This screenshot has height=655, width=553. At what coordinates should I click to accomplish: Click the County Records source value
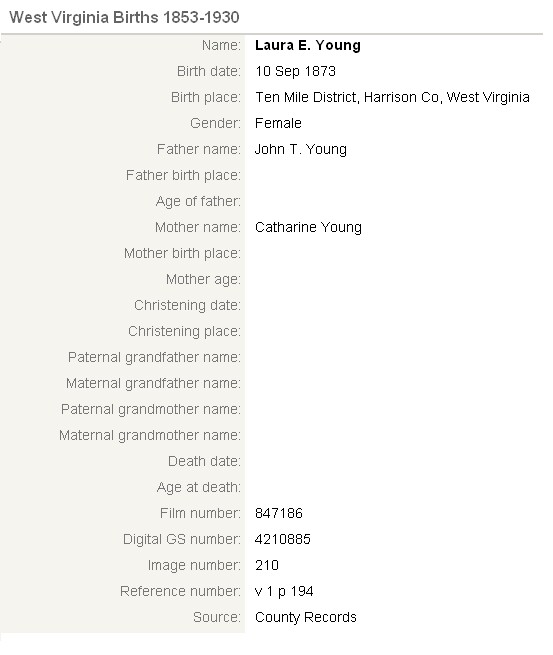point(306,617)
